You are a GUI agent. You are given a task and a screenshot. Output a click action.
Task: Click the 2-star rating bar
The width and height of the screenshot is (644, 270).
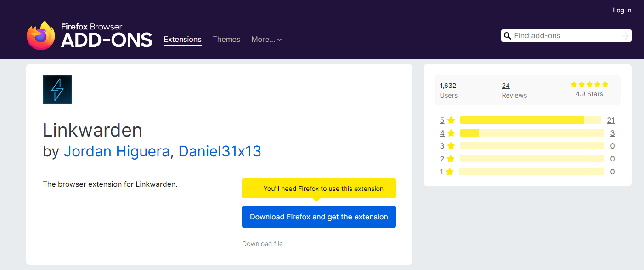point(532,159)
